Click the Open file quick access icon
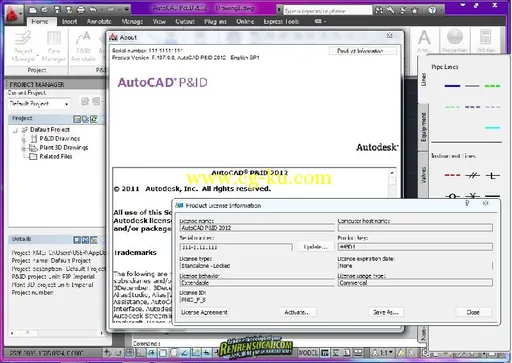The width and height of the screenshot is (512, 363). 45,10
